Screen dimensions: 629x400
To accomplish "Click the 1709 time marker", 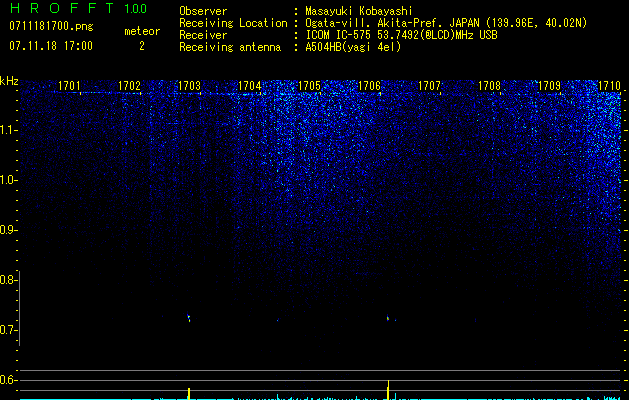I will pyautogui.click(x=550, y=86).
